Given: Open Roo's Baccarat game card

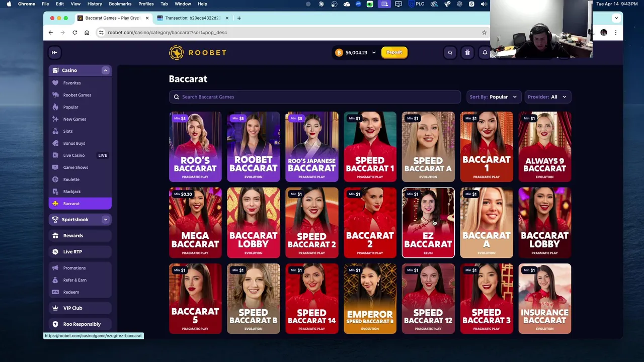Looking at the screenshot, I should pyautogui.click(x=195, y=146).
